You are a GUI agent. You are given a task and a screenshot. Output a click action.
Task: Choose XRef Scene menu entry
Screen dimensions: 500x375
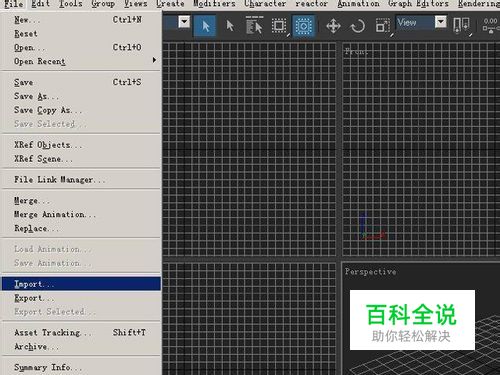[x=81, y=159]
